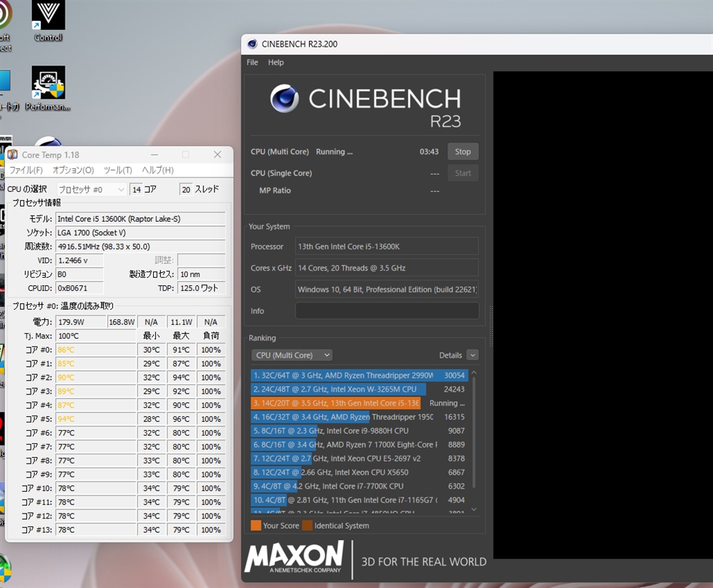The width and height of the screenshot is (713, 588).
Task: Open the Help menu in Cinebench
Action: [276, 62]
